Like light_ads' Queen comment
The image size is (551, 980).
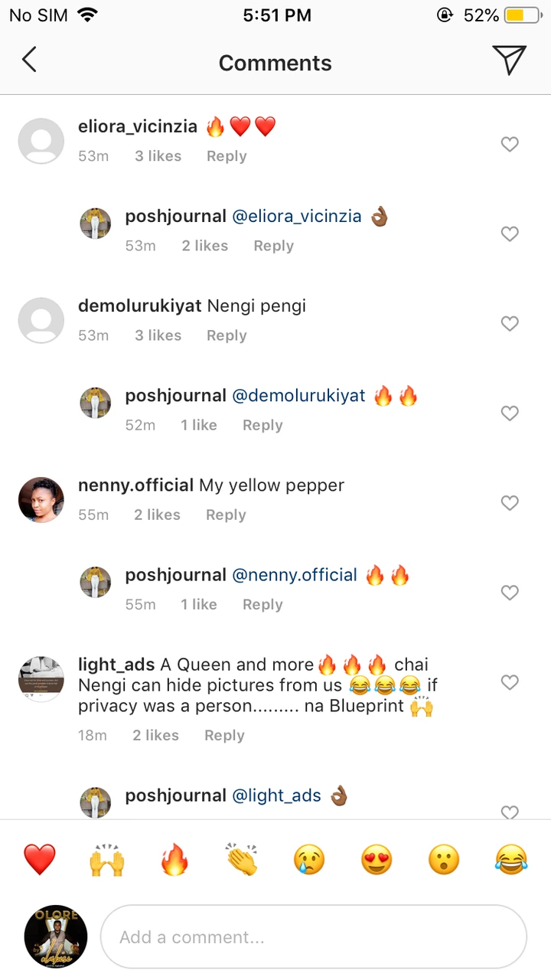[x=510, y=681]
